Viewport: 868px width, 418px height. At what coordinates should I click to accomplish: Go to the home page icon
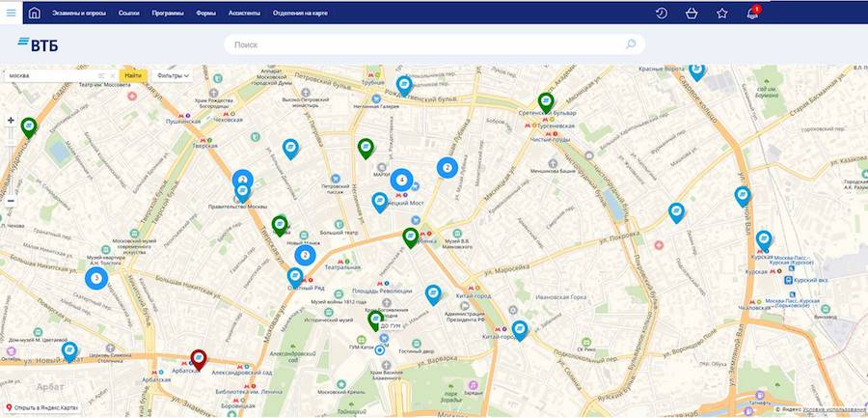pos(35,13)
